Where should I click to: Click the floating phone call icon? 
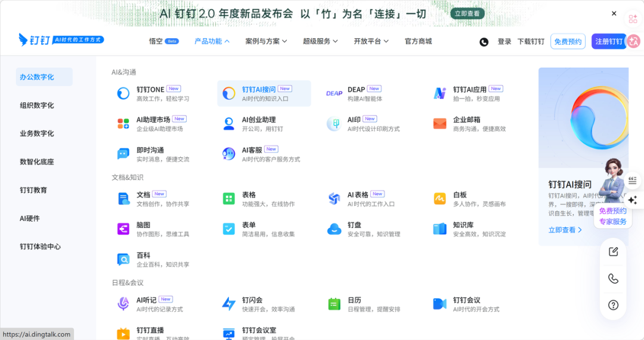(613, 279)
